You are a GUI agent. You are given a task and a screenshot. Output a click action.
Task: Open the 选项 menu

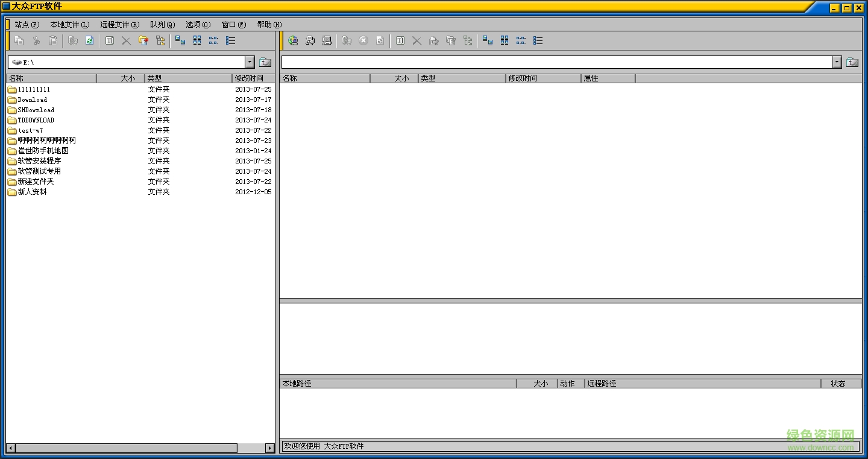coord(198,25)
